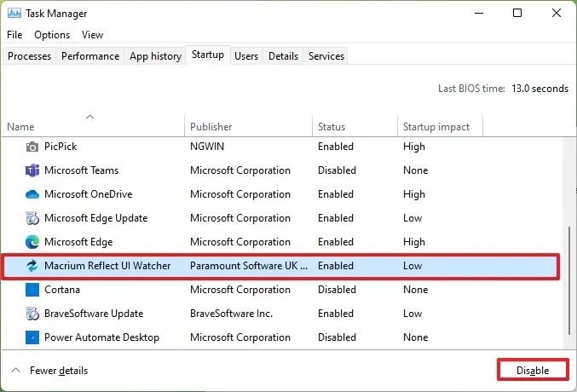Click None impact in Cortana row
The image size is (577, 392).
point(415,290)
